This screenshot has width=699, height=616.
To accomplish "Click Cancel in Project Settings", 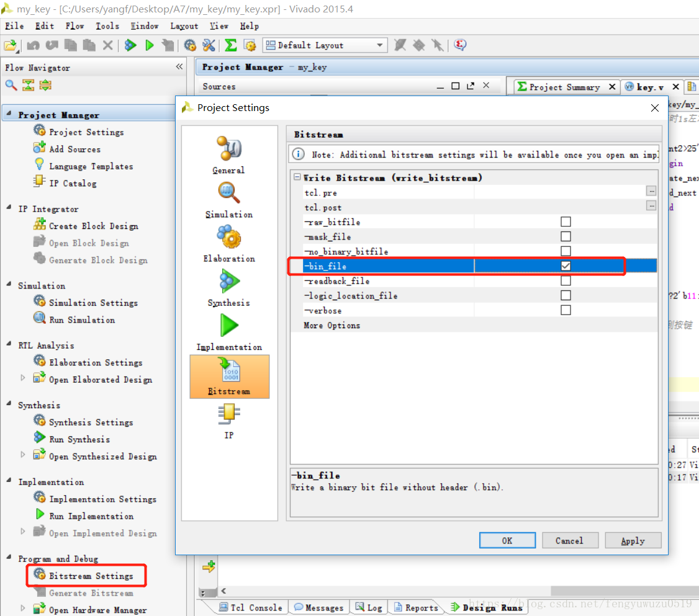I will pyautogui.click(x=569, y=540).
